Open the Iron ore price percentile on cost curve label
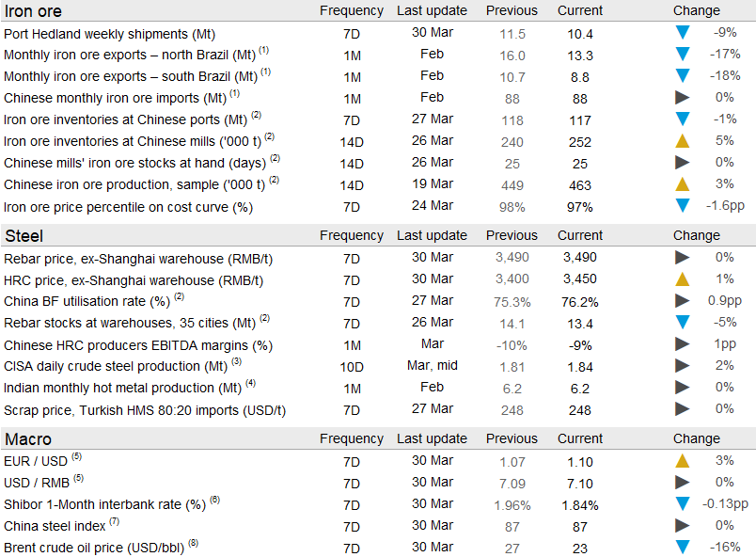Viewport: 756px width, 557px height. [x=128, y=207]
